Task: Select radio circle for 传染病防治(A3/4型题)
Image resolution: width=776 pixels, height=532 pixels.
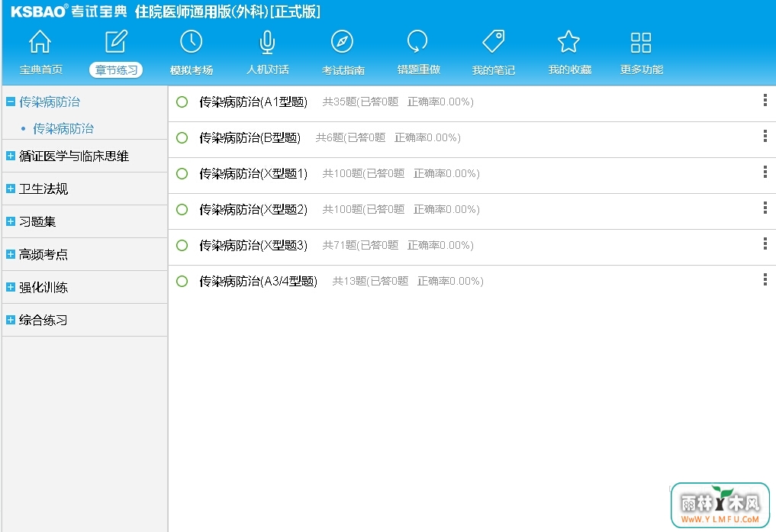Action: pyautogui.click(x=182, y=281)
